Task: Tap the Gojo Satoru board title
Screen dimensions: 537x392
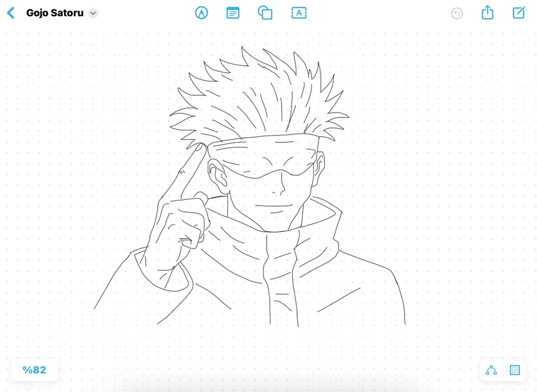Action: (55, 13)
